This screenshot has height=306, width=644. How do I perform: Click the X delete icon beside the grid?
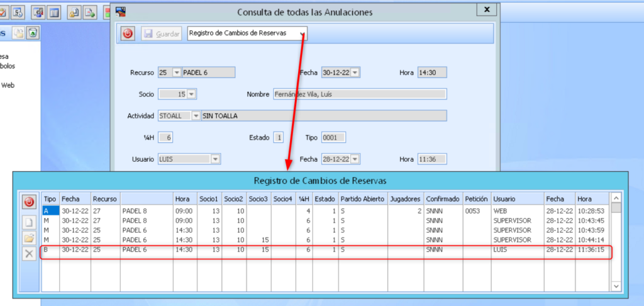(29, 254)
